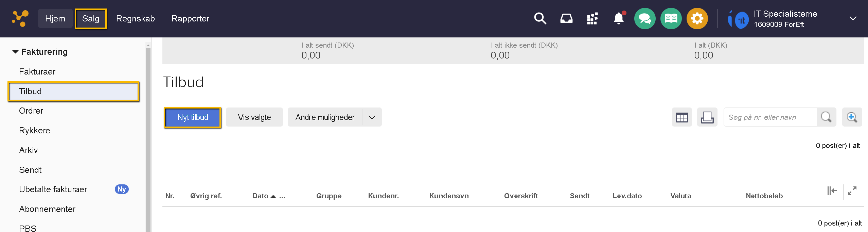This screenshot has width=868, height=232.
Task: Open the orange settings gear
Action: pos(697,18)
